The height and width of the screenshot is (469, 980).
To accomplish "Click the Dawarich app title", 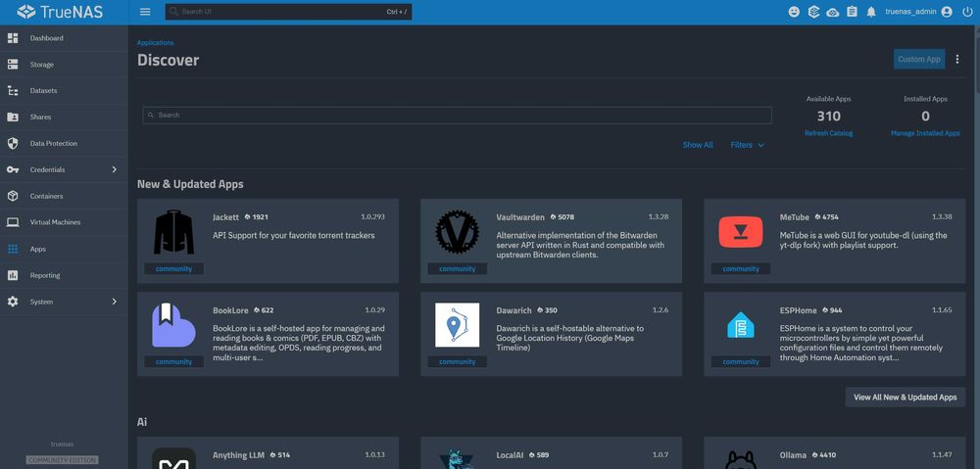I will [514, 309].
